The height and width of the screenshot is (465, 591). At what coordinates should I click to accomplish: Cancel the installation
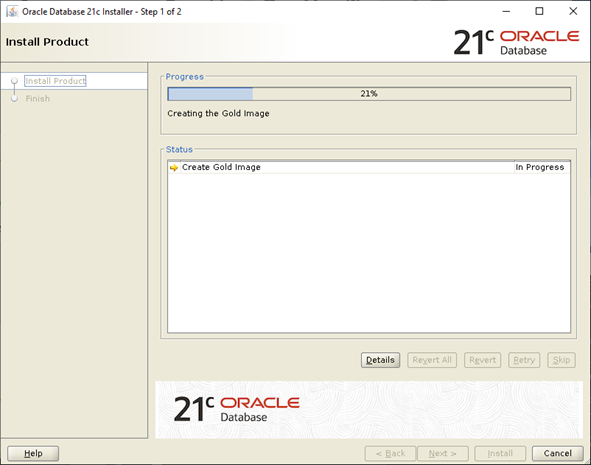(x=557, y=453)
